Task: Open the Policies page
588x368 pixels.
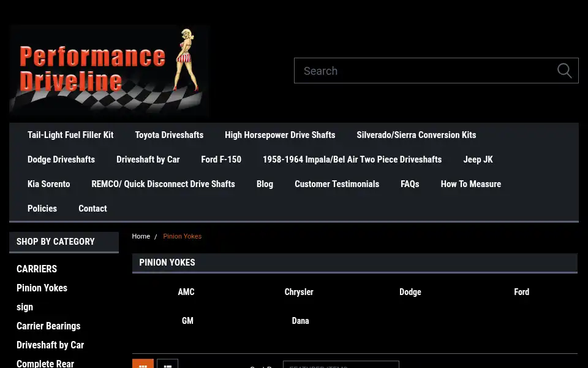Action: 42,209
